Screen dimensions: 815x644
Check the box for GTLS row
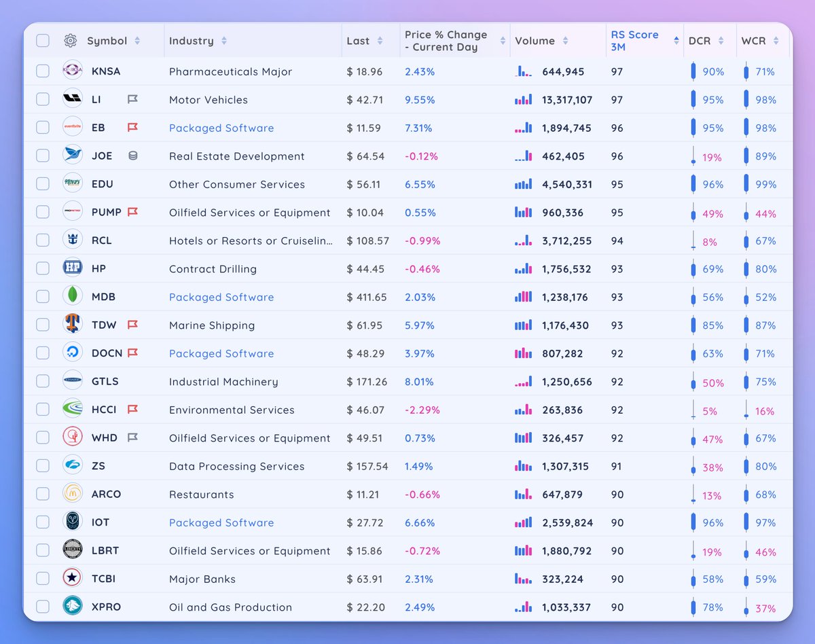pos(43,382)
